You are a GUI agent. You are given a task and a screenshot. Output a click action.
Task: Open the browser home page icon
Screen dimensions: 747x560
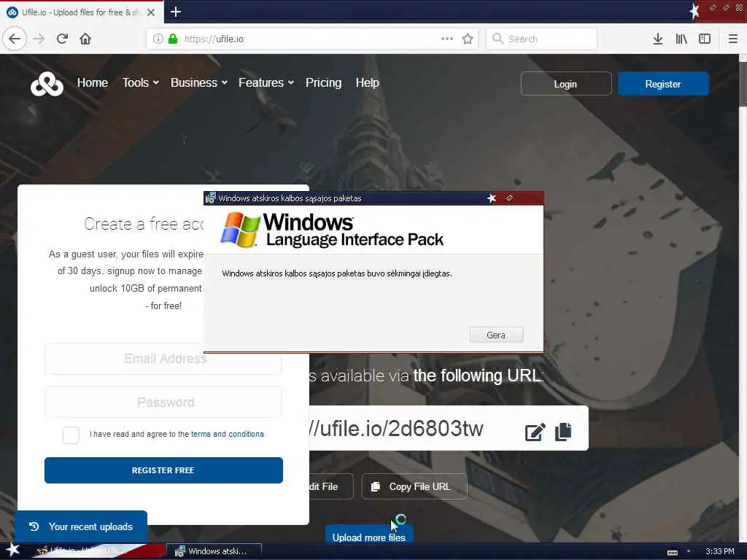pyautogui.click(x=85, y=39)
